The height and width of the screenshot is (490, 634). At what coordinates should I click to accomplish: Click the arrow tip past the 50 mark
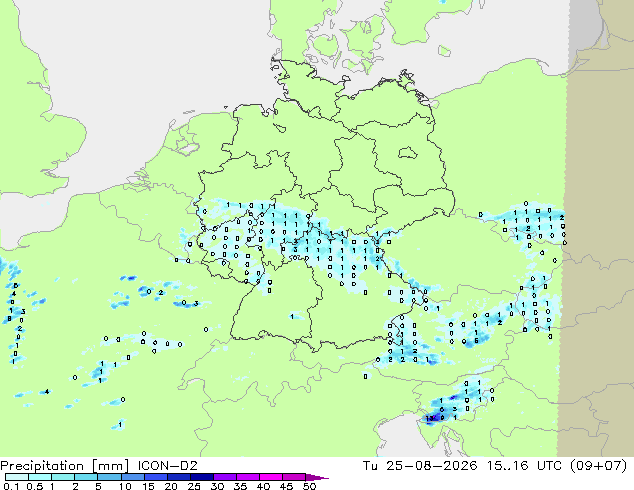point(319,477)
